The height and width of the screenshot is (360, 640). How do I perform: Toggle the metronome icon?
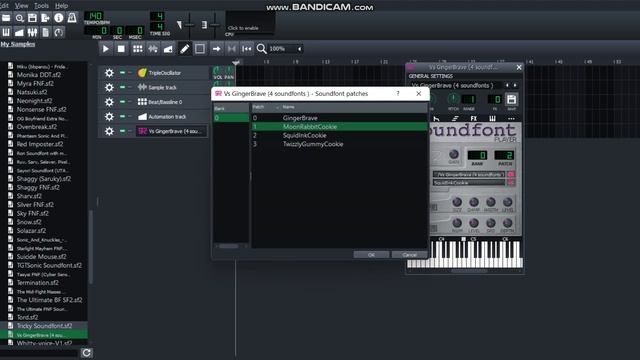click(72, 18)
